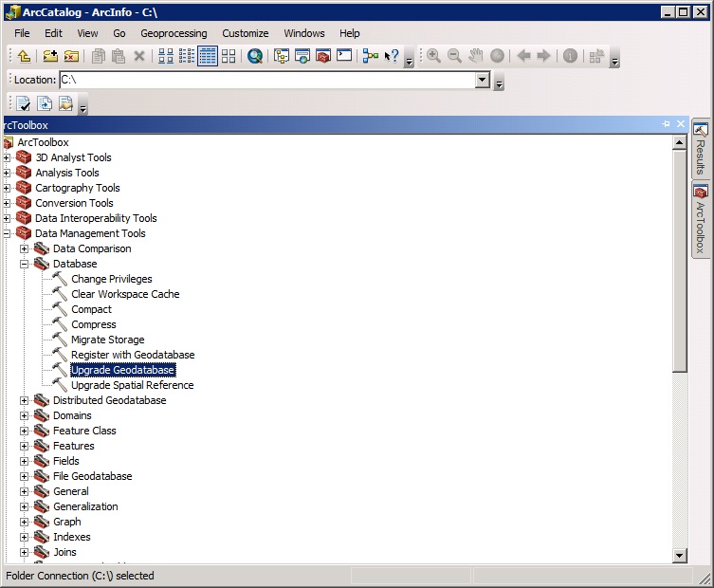714x588 pixels.
Task: Open the View menu
Action: (x=87, y=33)
